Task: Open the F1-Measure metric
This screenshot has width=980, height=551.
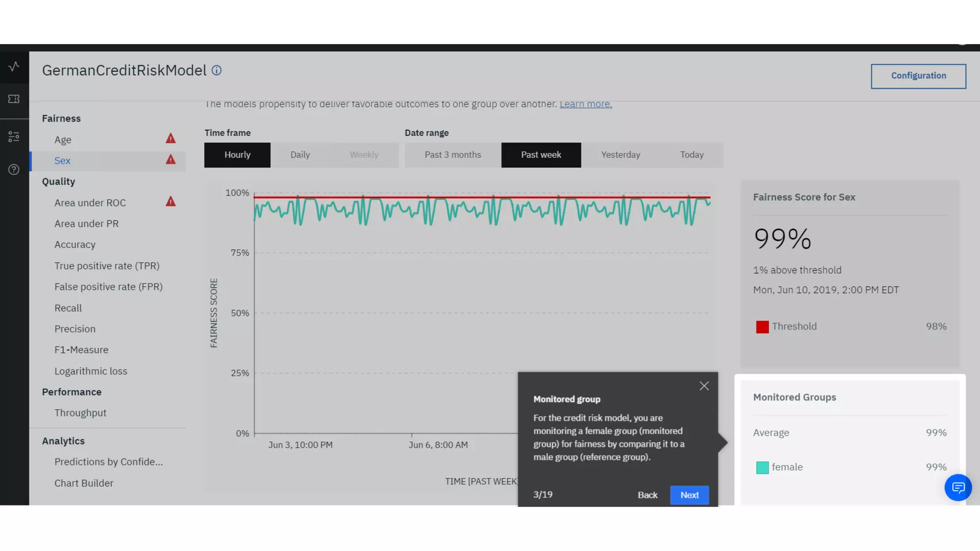Action: (x=81, y=350)
